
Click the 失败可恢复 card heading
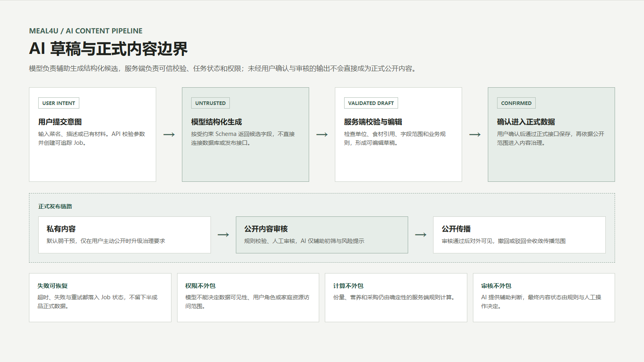pyautogui.click(x=53, y=286)
